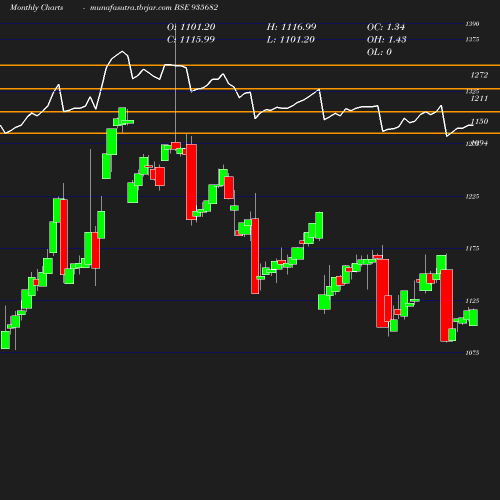Click the 1390 price axis label
500x500 pixels.
click(472, 24)
